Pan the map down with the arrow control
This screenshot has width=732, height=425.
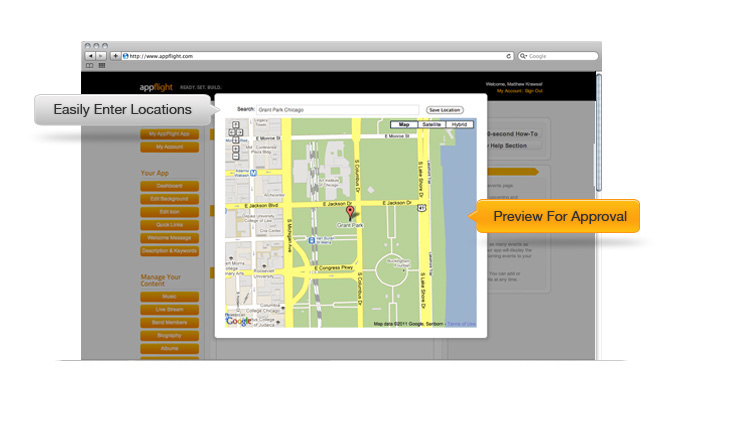click(235, 140)
